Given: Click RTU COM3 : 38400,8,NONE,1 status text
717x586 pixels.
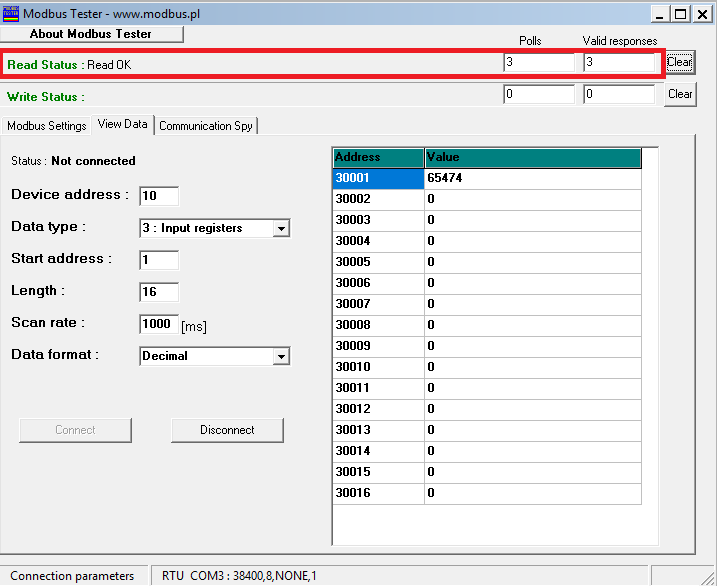Looking at the screenshot, I should click(239, 576).
